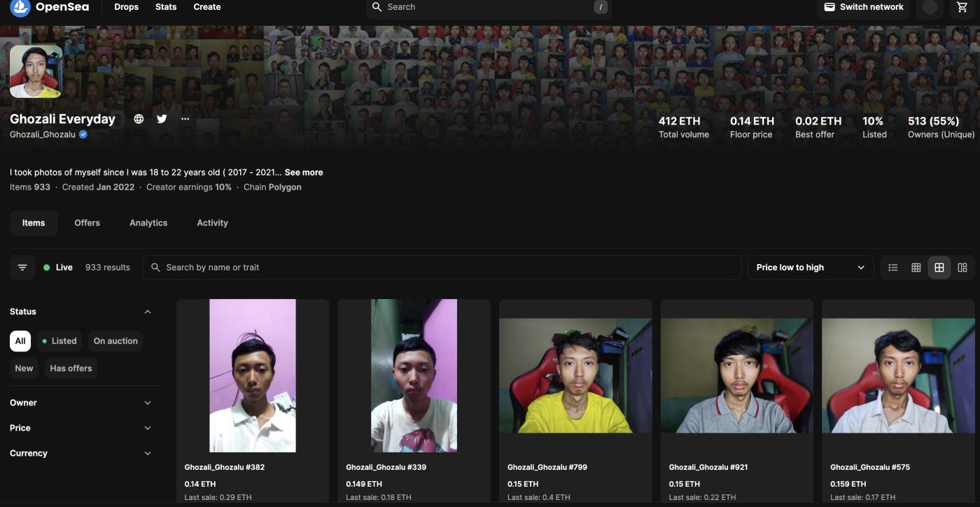Viewport: 980px width, 507px height.
Task: Open the Price low to high dropdown
Action: coord(810,268)
